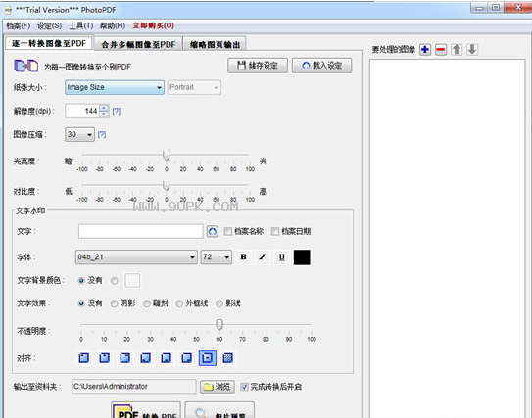This screenshot has height=418, width=532.
Task: Click the 储存设定 button
Action: 258,65
